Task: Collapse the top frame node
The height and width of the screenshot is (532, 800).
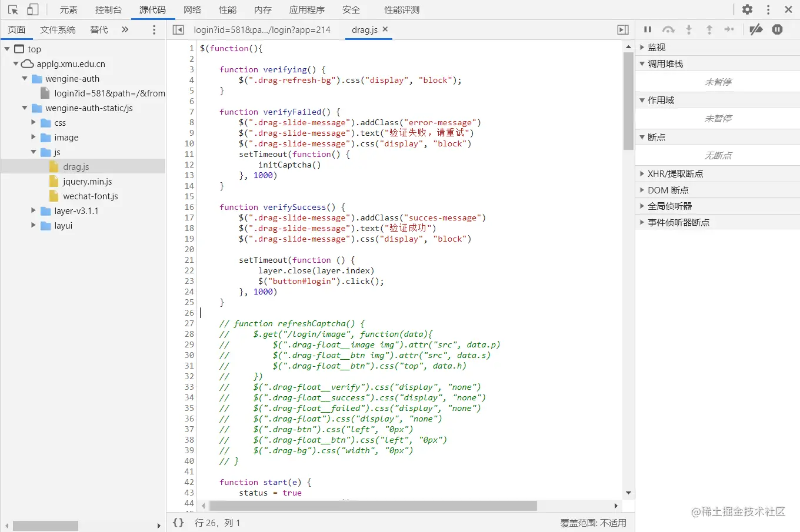Action: click(7, 49)
